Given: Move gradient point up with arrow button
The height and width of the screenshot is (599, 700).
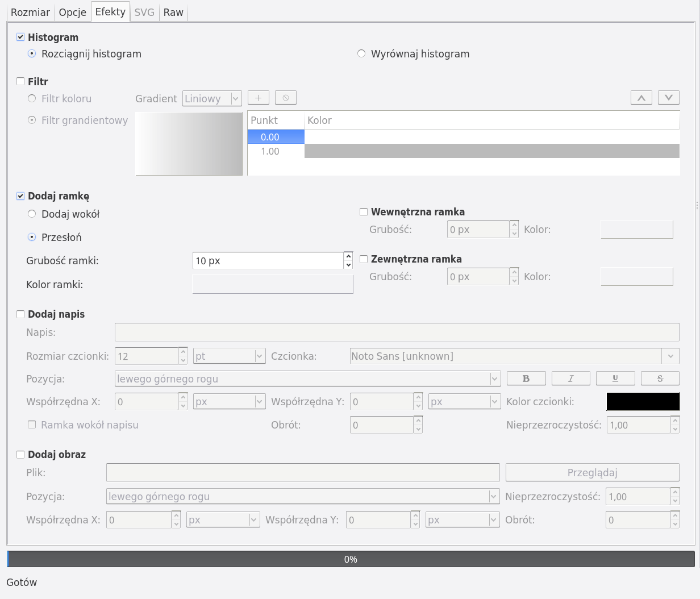Looking at the screenshot, I should coord(641,98).
